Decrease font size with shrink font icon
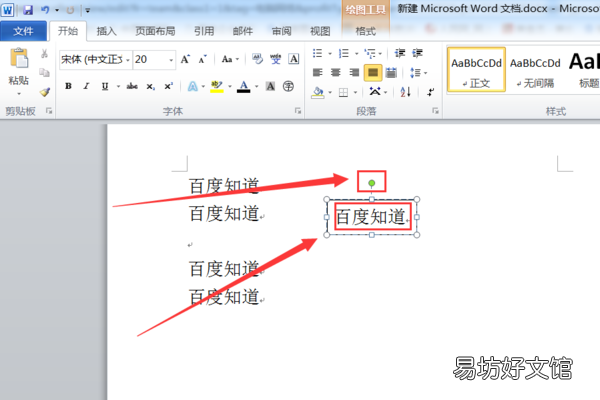This screenshot has width=600, height=400. point(202,59)
